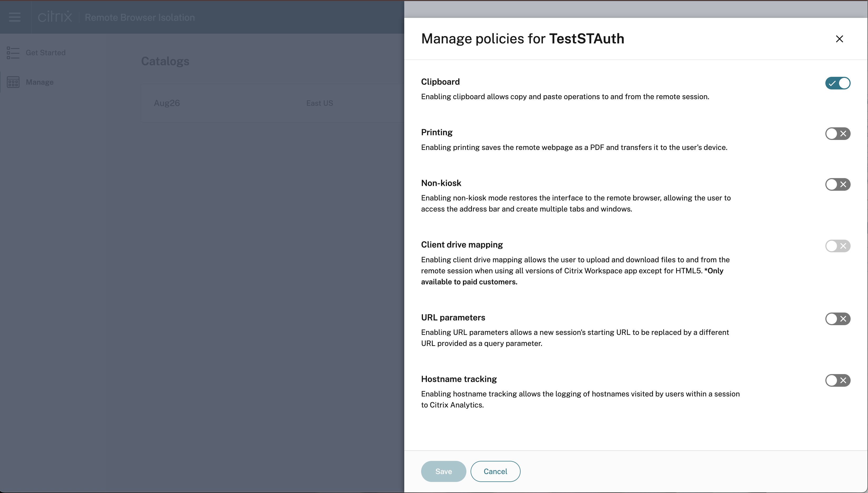Screen dimensions: 868x493
Task: Click the Citrix logo
Action: [x=54, y=17]
